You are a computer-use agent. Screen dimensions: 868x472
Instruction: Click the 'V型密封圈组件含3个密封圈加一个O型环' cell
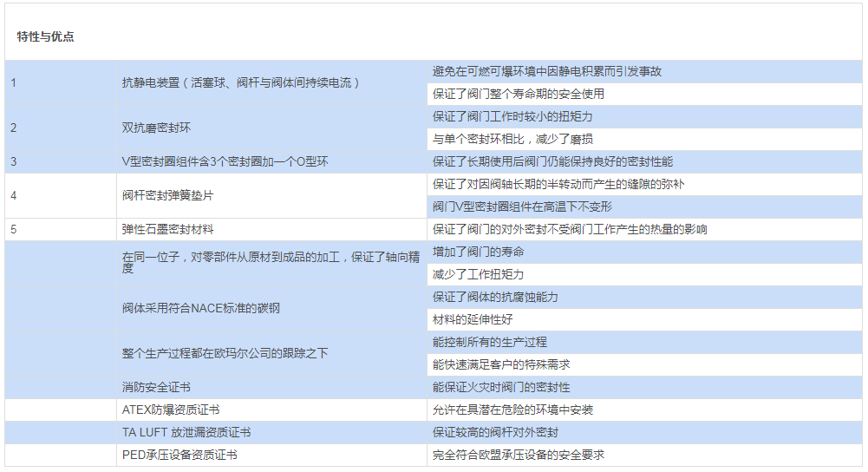coord(225,161)
